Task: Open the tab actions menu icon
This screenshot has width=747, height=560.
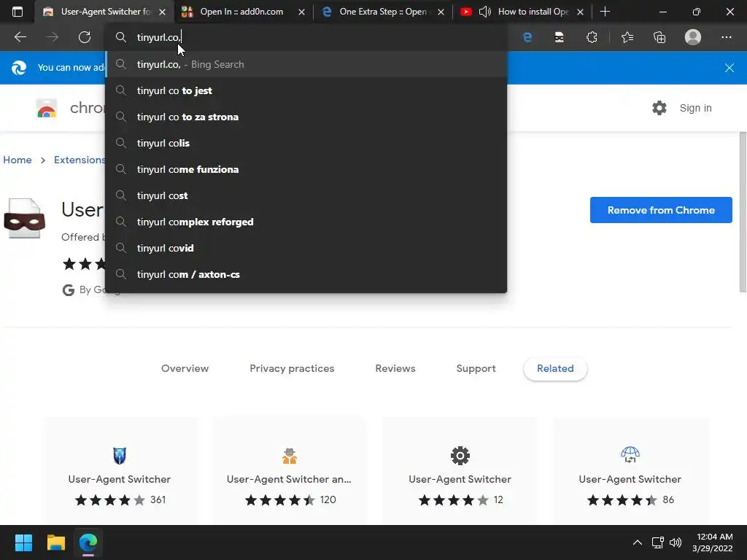Action: coord(18,12)
